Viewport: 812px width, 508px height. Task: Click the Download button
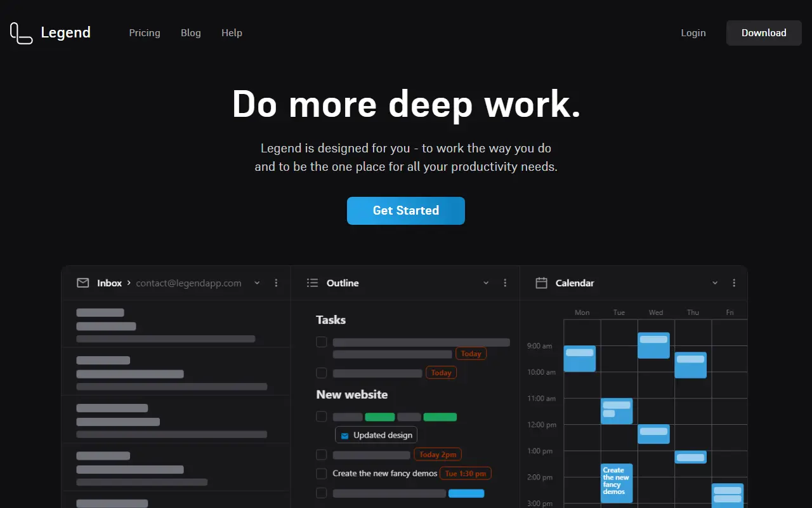click(x=764, y=33)
